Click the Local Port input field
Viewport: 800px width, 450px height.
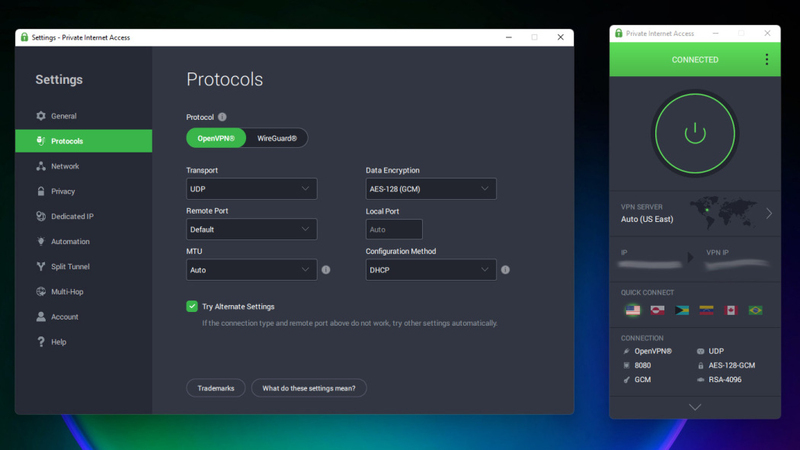(x=394, y=229)
